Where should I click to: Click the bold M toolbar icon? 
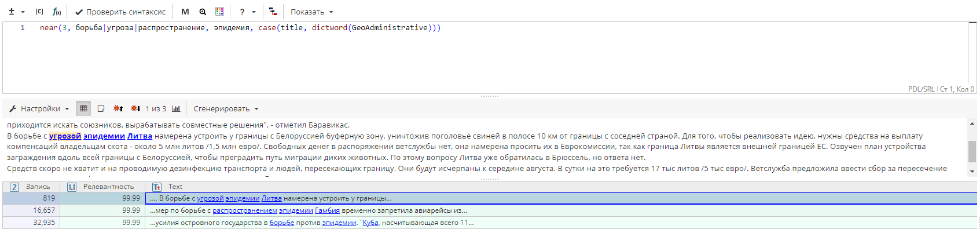click(185, 12)
